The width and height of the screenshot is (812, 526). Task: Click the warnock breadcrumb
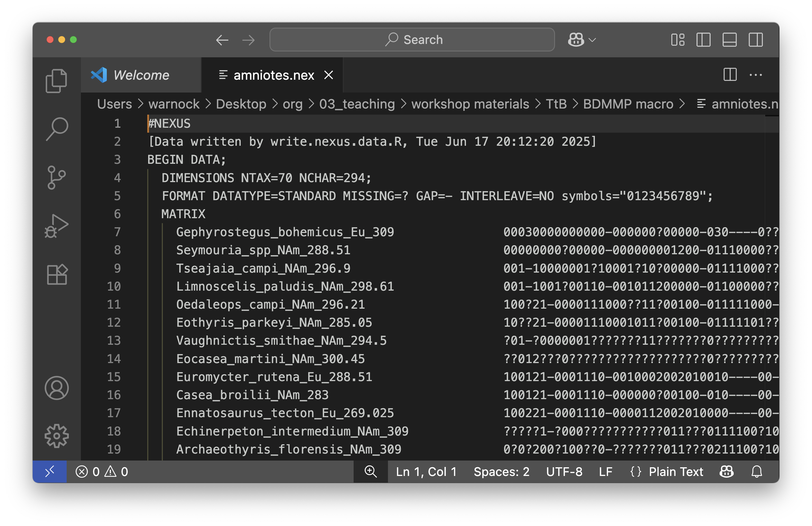174,104
